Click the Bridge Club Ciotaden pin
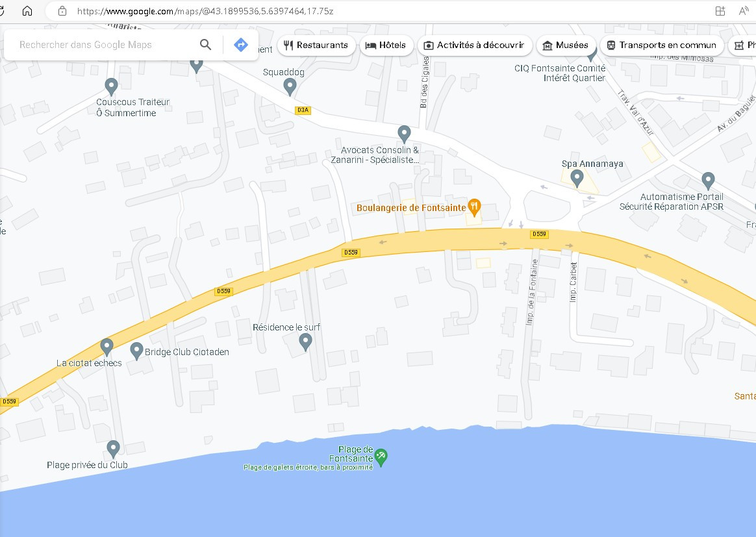The width and height of the screenshot is (756, 537). [x=136, y=351]
